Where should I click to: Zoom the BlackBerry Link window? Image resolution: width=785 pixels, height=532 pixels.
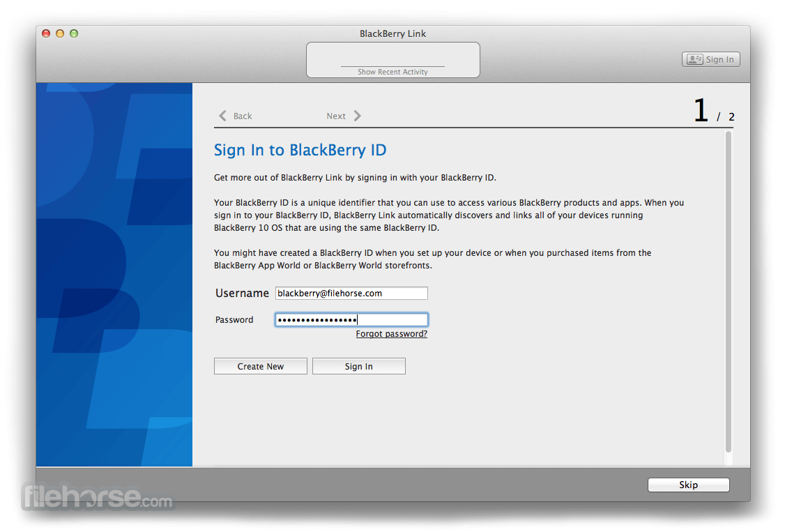(x=74, y=33)
